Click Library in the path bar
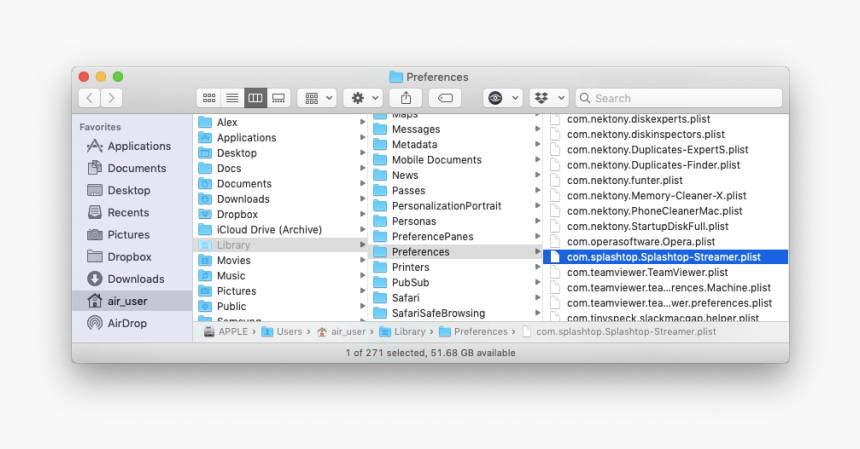 403,332
